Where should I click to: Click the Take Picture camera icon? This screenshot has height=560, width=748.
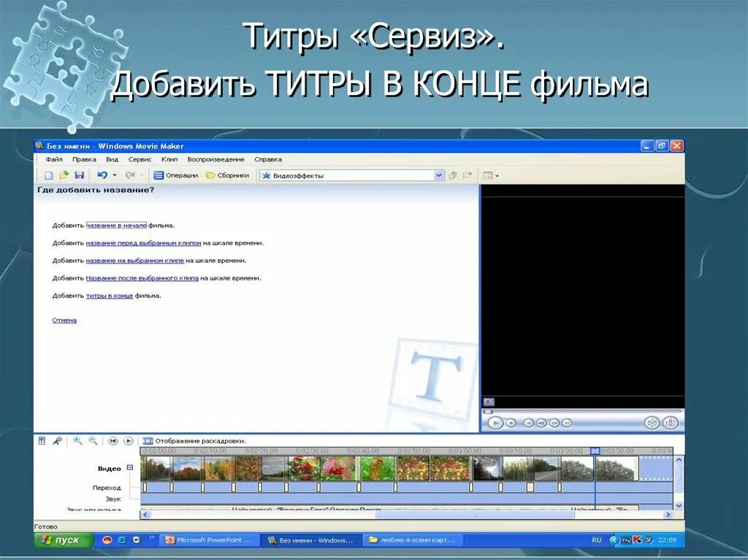pos(671,423)
